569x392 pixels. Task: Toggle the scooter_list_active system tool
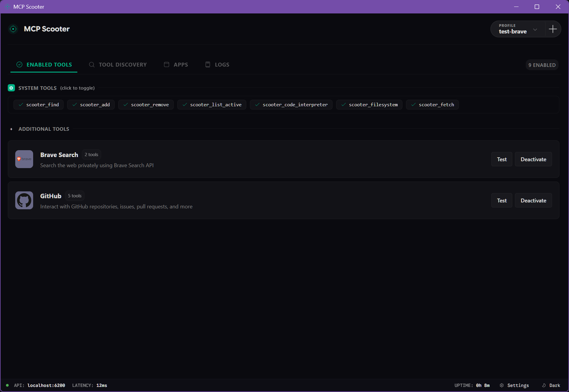(x=212, y=104)
